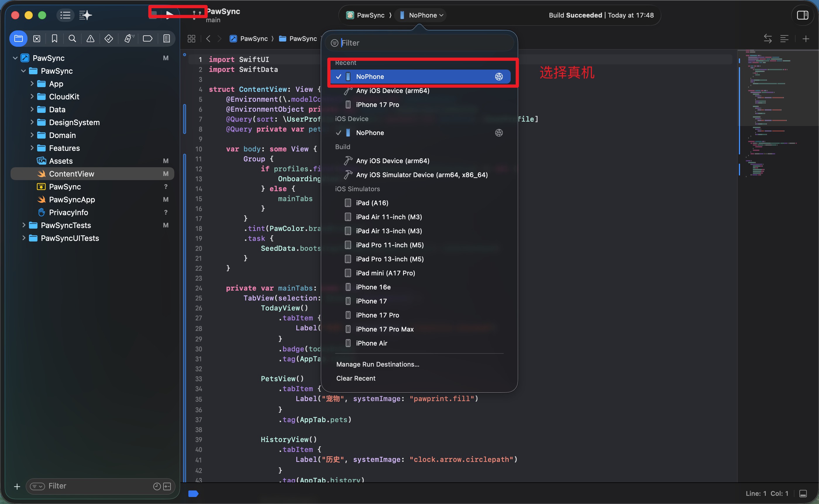
Task: Collapse the PawSync project root
Action: (x=15, y=58)
